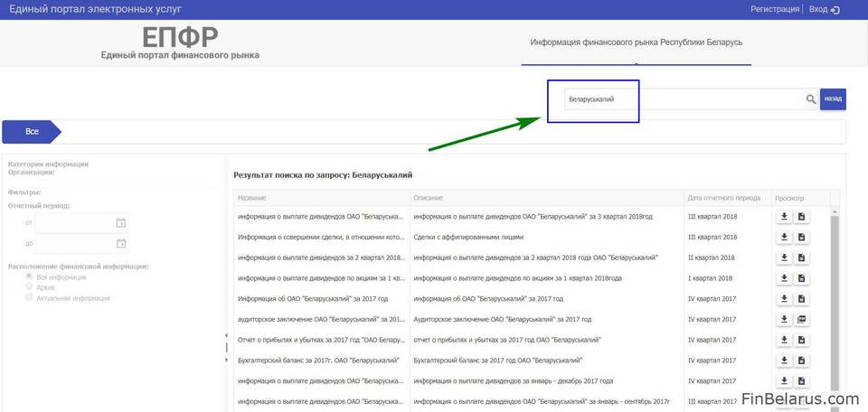Click the search magnifier icon
The height and width of the screenshot is (412, 868).
pyautogui.click(x=810, y=99)
